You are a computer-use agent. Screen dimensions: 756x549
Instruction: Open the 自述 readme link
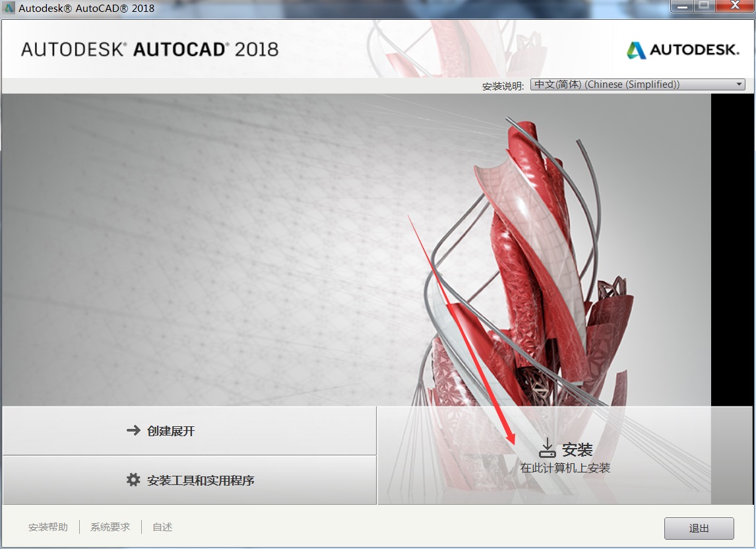click(162, 527)
